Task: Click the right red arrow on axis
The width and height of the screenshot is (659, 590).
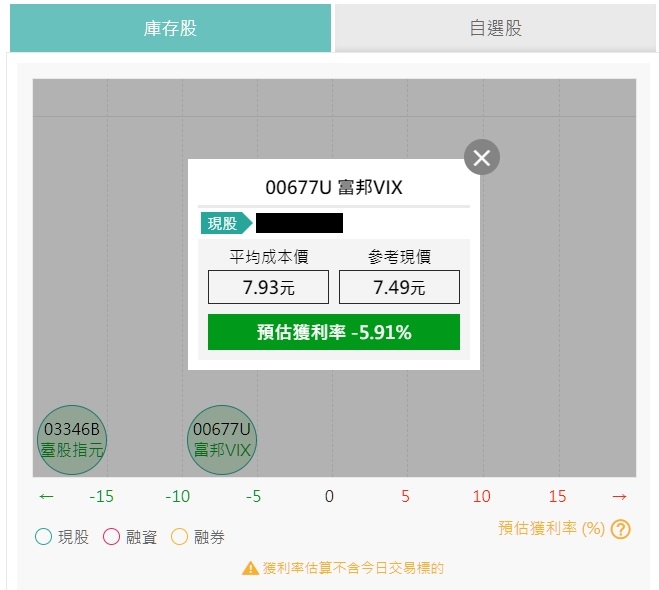Action: coord(619,496)
